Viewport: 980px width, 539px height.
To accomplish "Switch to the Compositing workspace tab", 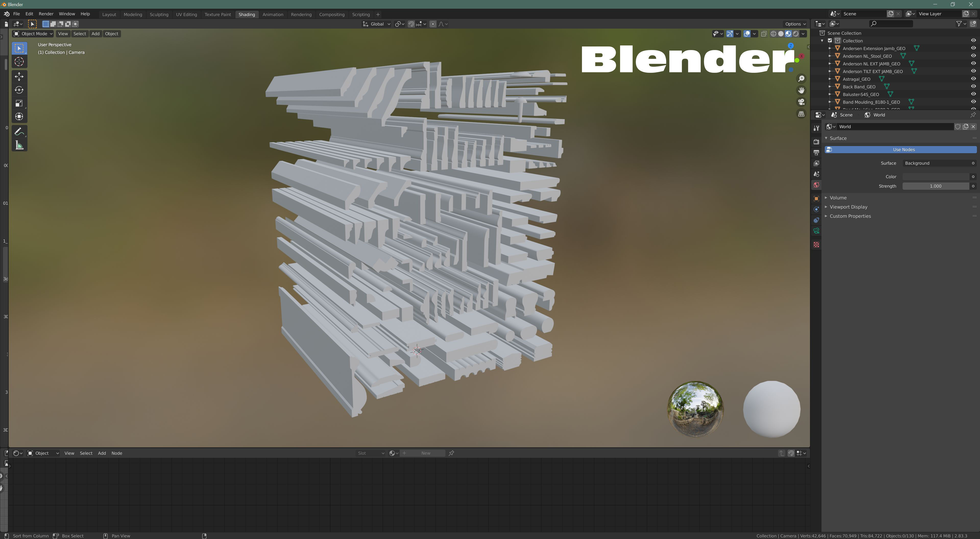I will pyautogui.click(x=332, y=15).
